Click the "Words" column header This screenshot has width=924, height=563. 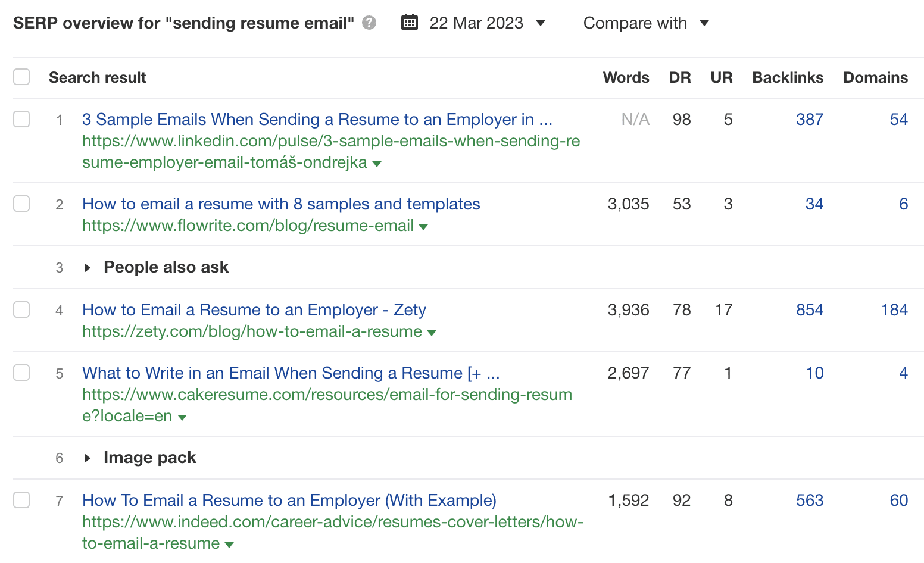[626, 77]
